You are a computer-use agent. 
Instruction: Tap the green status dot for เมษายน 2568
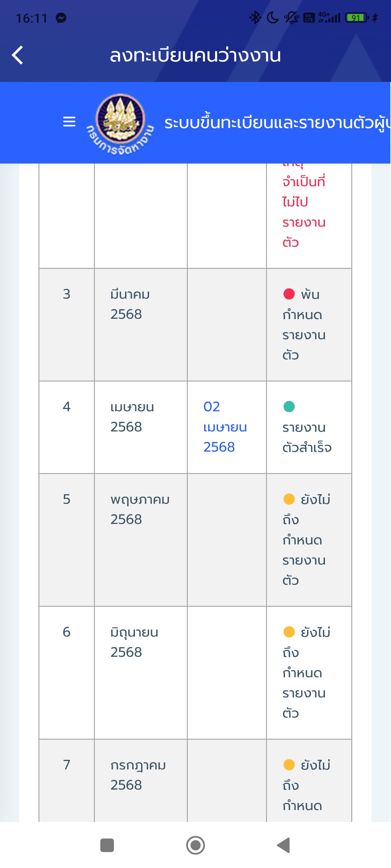289,406
